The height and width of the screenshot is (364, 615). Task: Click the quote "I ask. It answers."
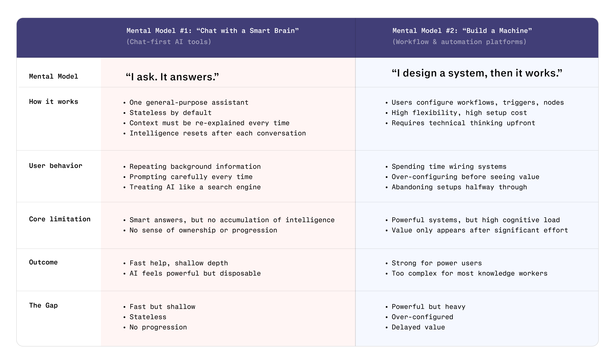pyautogui.click(x=172, y=77)
